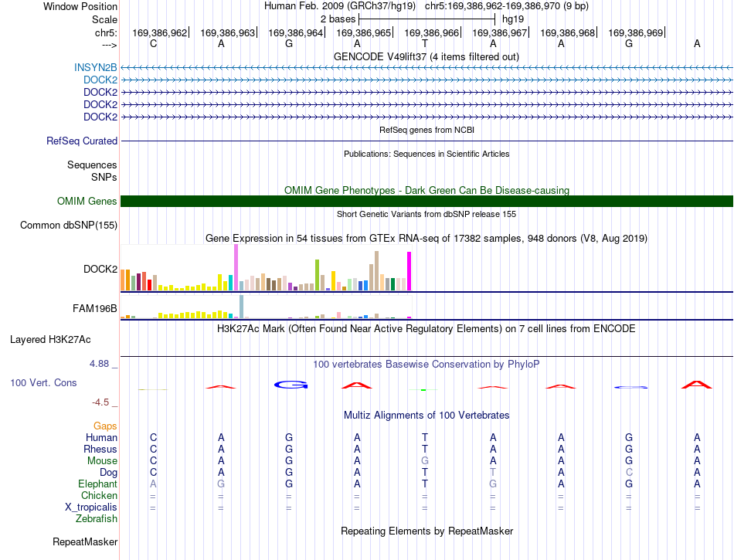The width and height of the screenshot is (734, 560).
Task: Click Elephant species label in alignment
Action: [x=98, y=484]
